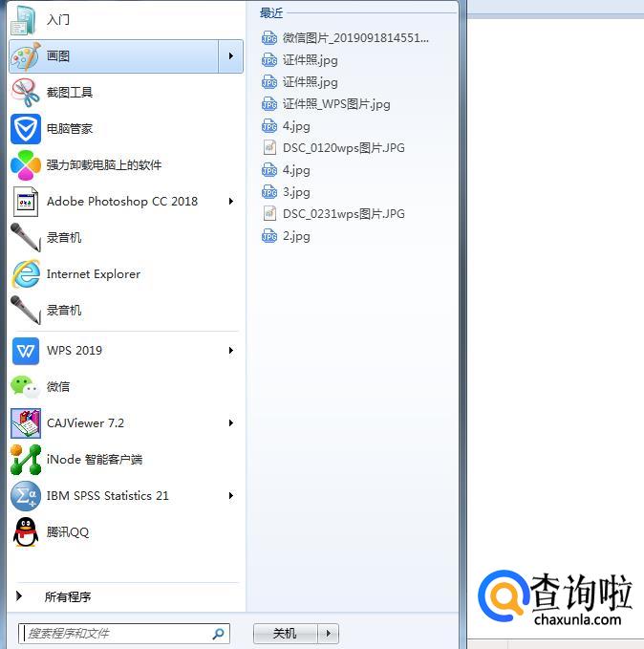Open the 入门 Getting Started icon
The width and height of the screenshot is (644, 649).
[x=25, y=20]
